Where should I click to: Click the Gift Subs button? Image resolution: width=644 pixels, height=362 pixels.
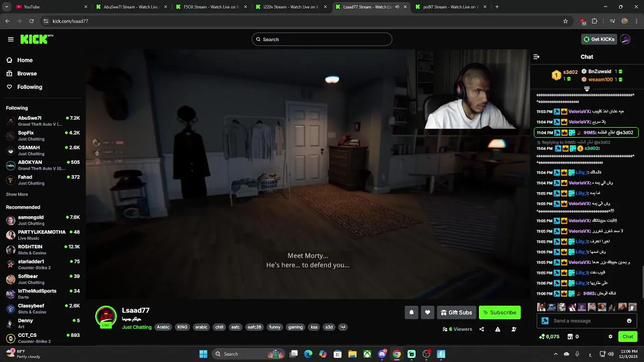[x=456, y=312]
